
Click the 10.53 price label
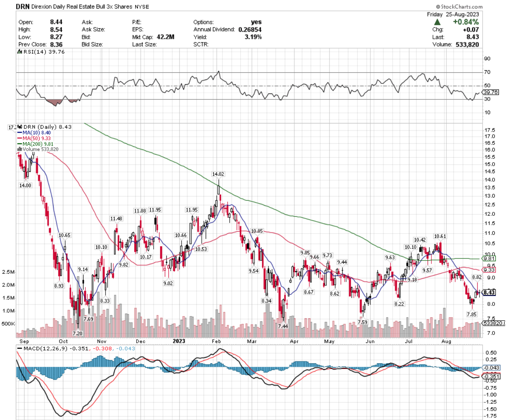pos(201,249)
